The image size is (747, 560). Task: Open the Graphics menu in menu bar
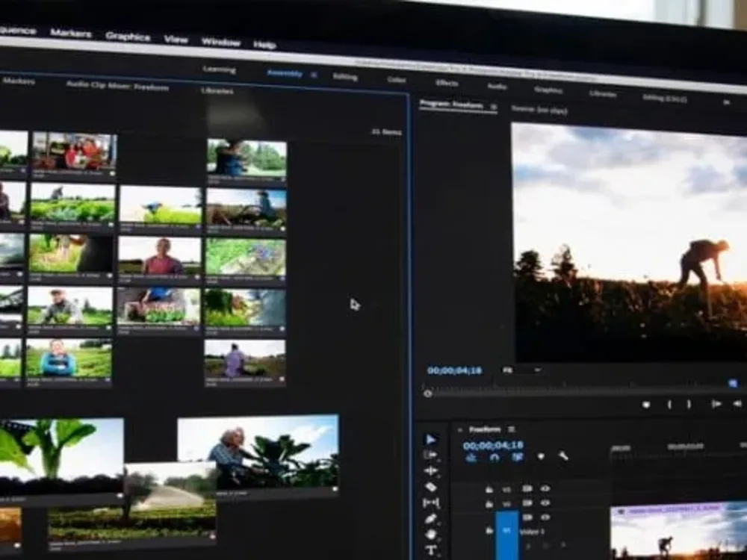coord(128,36)
